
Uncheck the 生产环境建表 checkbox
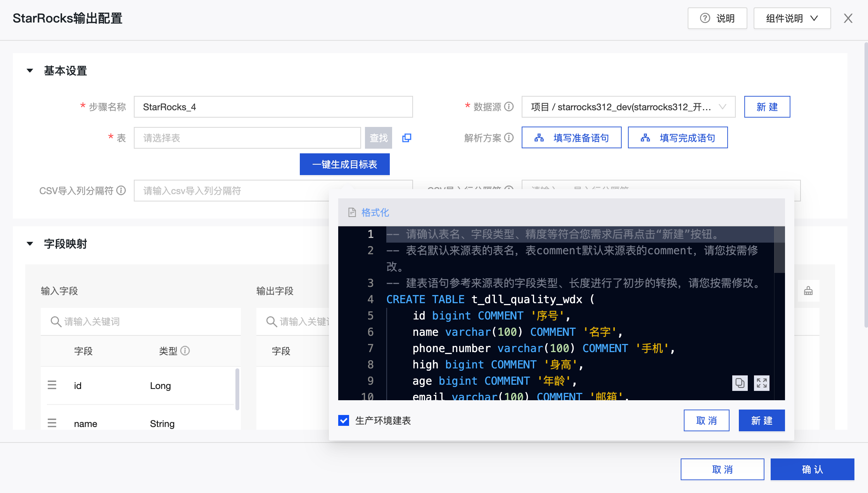tap(344, 420)
